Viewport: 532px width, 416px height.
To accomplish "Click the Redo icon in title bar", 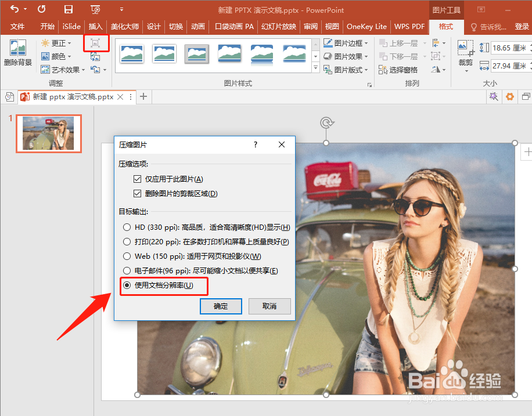I will pyautogui.click(x=41, y=9).
